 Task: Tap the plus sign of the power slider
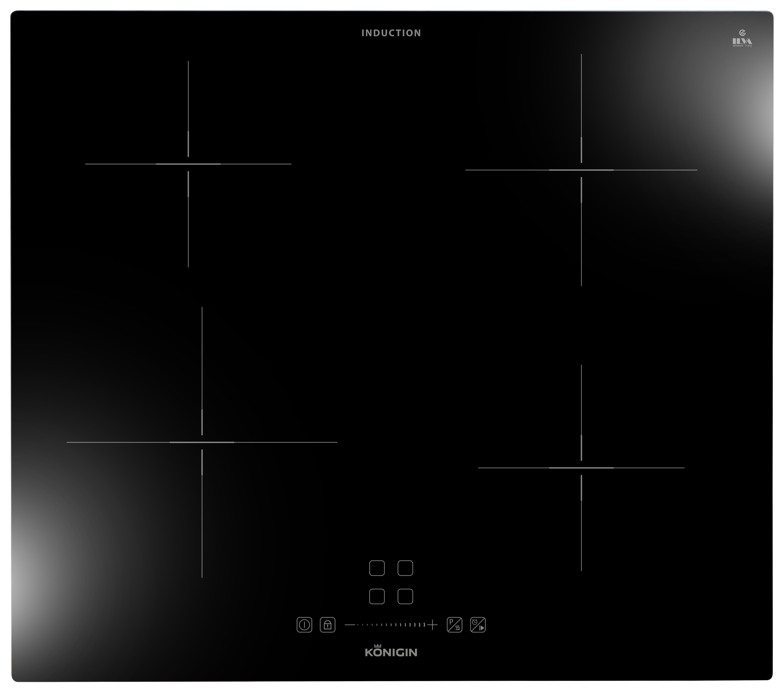pyautogui.click(x=433, y=625)
